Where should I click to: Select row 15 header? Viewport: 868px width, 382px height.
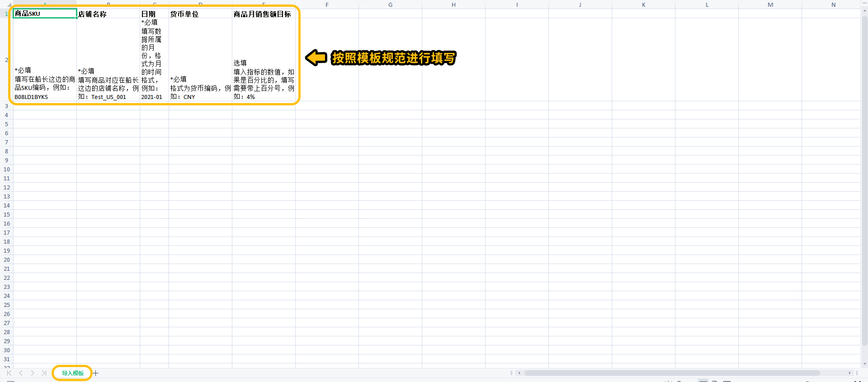6,214
